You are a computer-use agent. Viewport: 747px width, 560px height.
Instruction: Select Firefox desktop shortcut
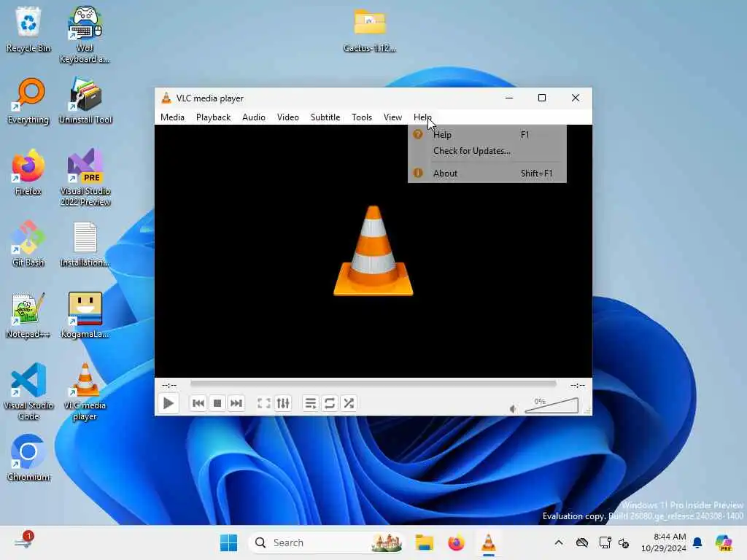click(28, 173)
